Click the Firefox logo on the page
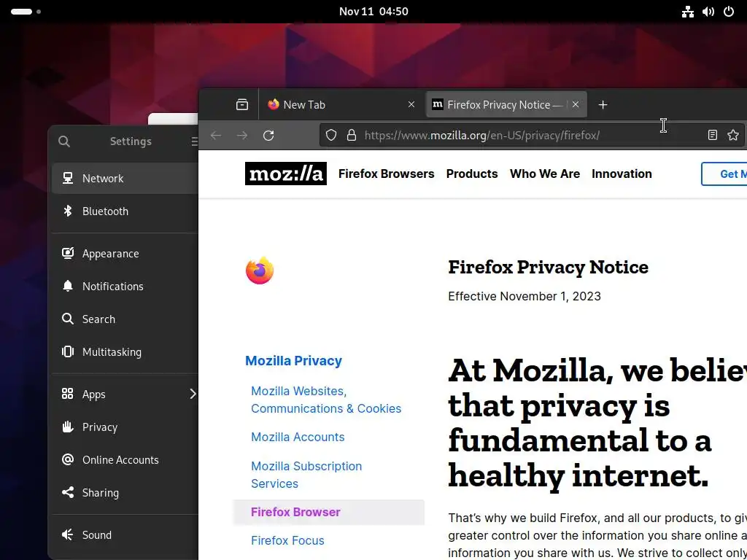The image size is (747, 560). coord(260,271)
